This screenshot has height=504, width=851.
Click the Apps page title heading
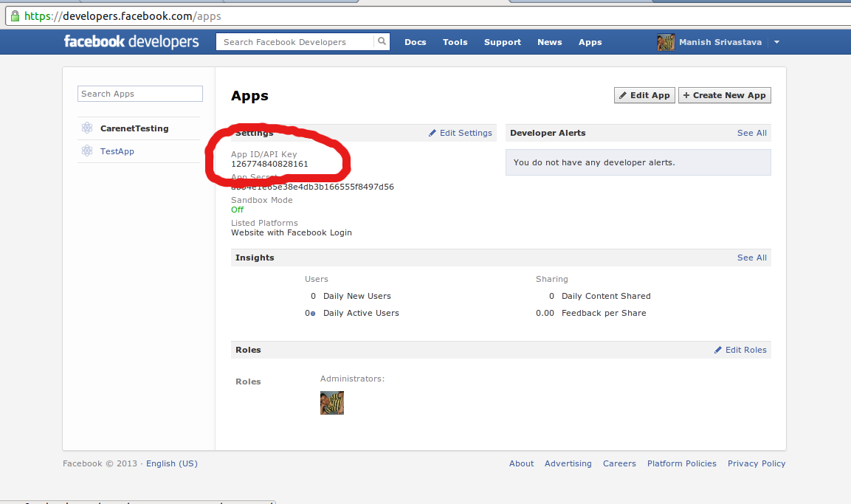pyautogui.click(x=249, y=95)
